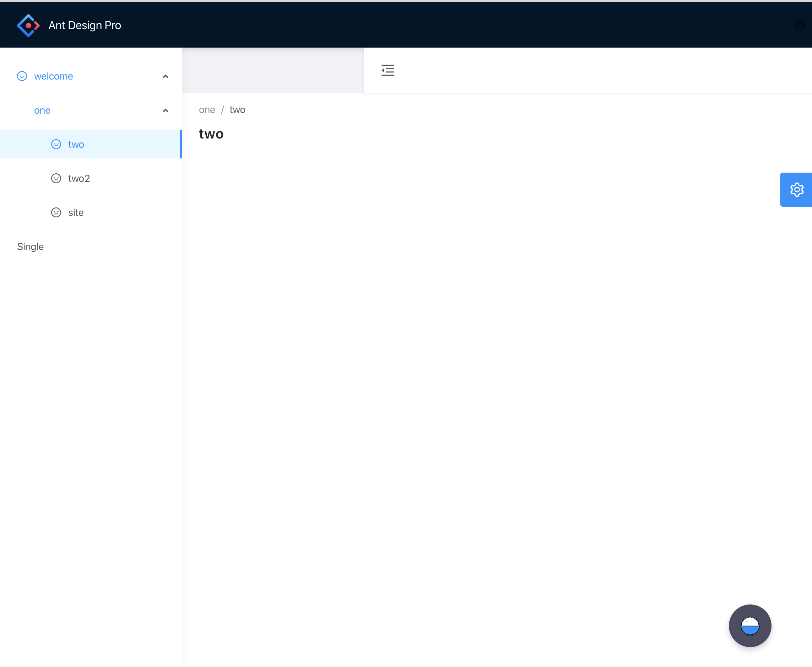The image size is (812, 667).
Task: Click the two page heading
Action: (x=211, y=134)
